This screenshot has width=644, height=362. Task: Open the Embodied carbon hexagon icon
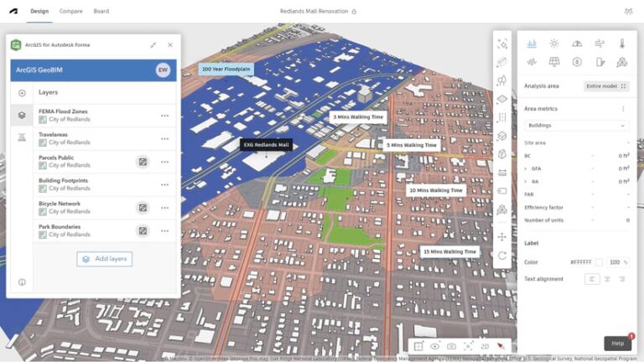click(x=577, y=62)
